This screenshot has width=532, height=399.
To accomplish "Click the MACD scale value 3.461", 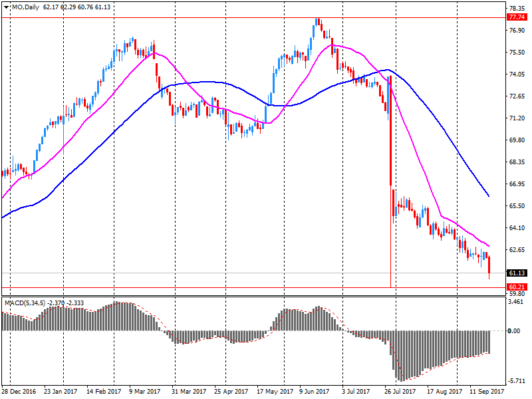I will click(x=516, y=302).
